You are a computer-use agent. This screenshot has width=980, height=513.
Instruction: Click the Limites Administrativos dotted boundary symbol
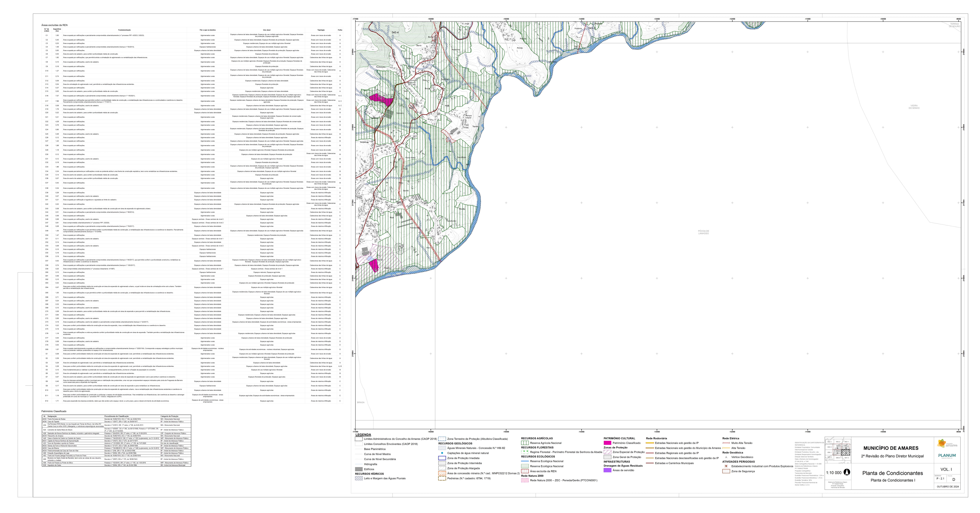pyautogui.click(x=359, y=439)
